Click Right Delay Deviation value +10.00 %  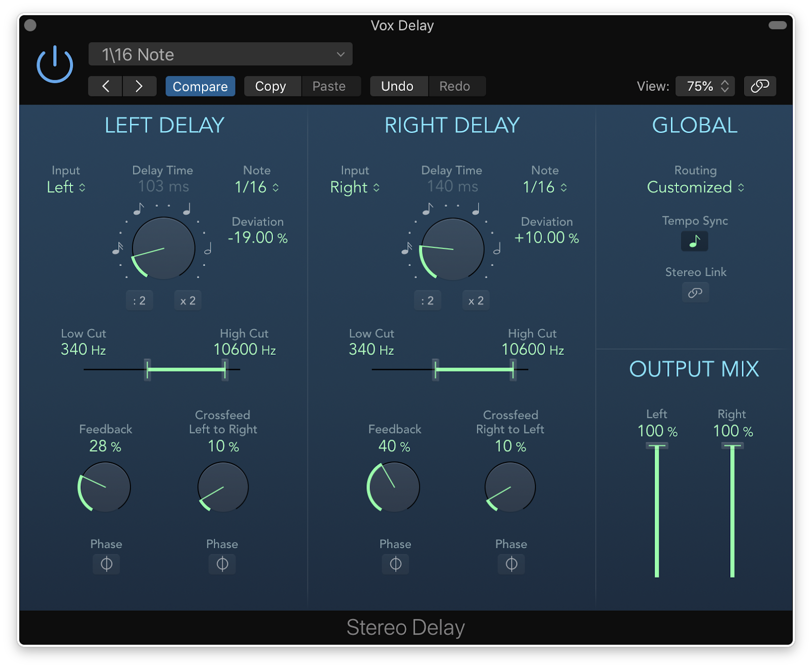pyautogui.click(x=547, y=238)
